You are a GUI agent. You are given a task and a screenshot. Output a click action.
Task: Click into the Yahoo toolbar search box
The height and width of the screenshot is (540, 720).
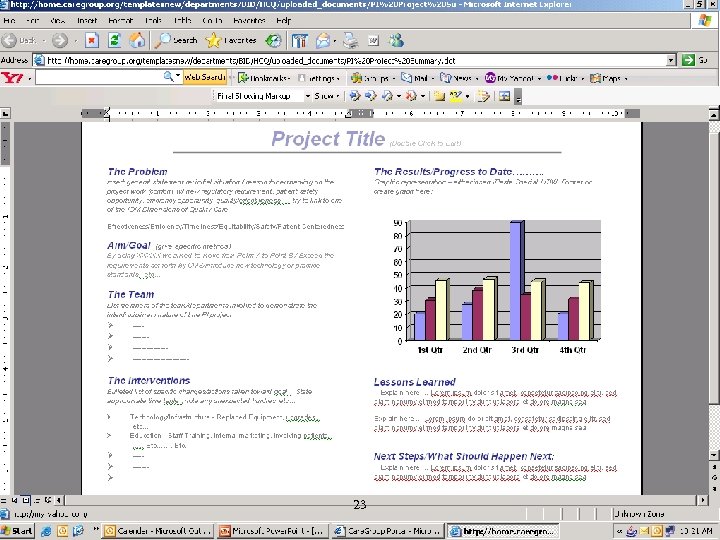pyautogui.click(x=99, y=78)
